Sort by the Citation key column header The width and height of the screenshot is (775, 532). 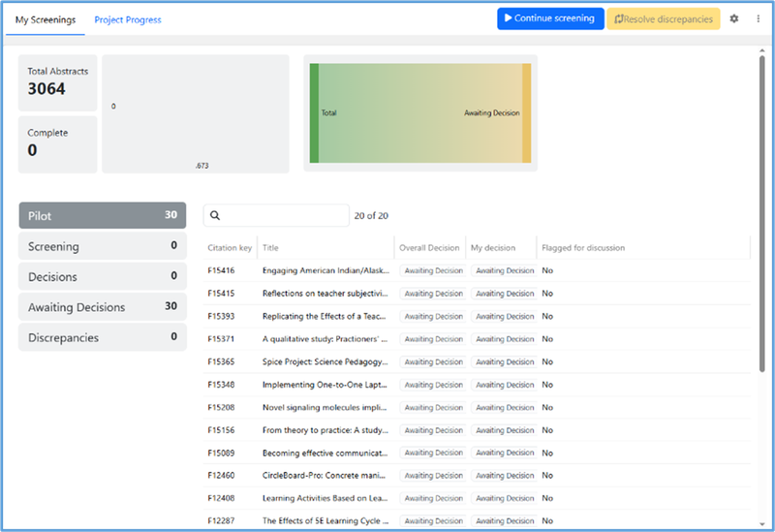click(x=230, y=248)
